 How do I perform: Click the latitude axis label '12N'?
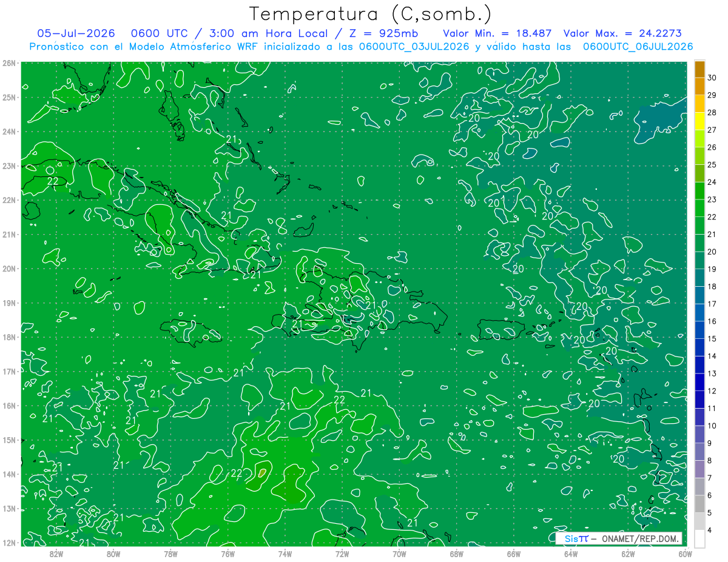tap(9, 543)
